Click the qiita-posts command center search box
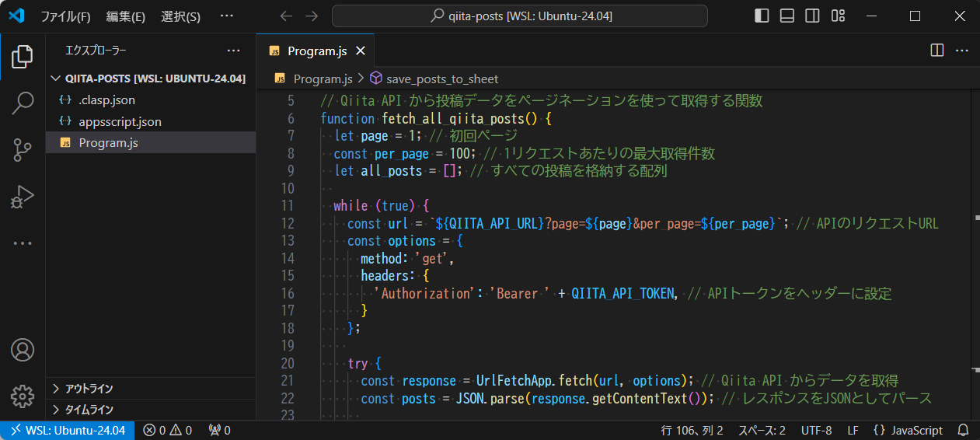 [x=520, y=16]
